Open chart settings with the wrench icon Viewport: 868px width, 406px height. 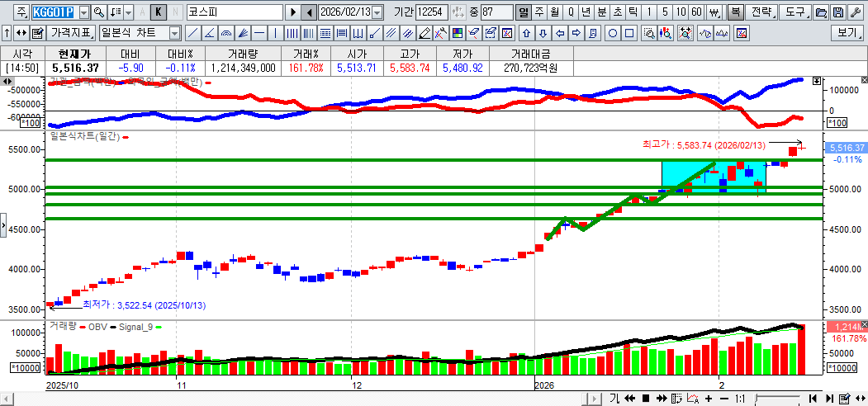(855, 12)
